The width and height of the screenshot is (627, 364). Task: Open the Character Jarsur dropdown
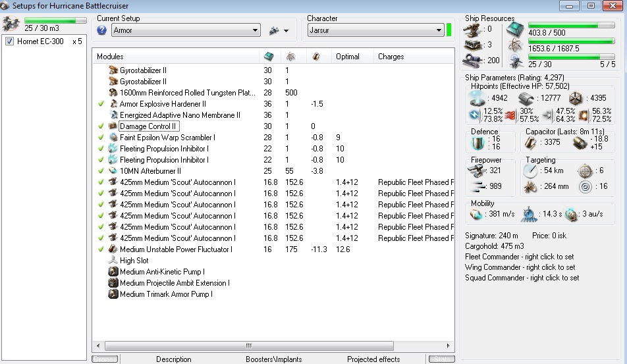pyautogui.click(x=376, y=30)
